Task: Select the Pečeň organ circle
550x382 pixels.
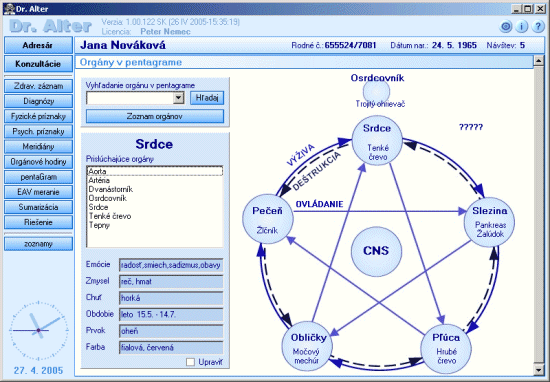Action: click(x=268, y=219)
